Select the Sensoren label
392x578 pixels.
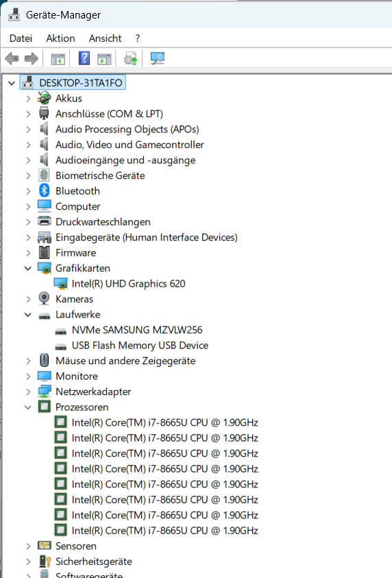coord(75,546)
